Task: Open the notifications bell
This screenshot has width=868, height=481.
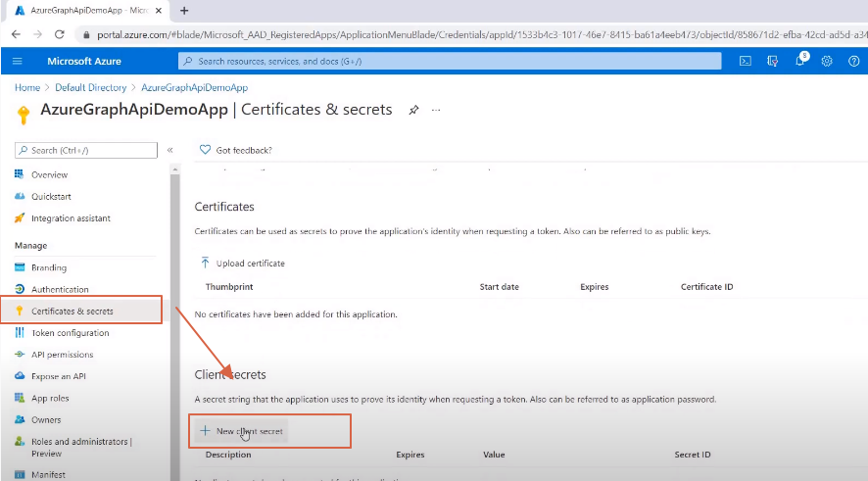Action: point(799,61)
